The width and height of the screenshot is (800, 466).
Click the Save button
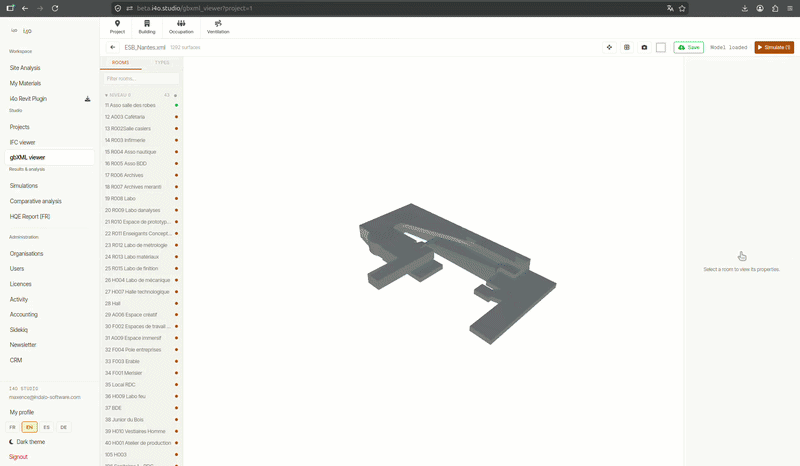coord(689,47)
